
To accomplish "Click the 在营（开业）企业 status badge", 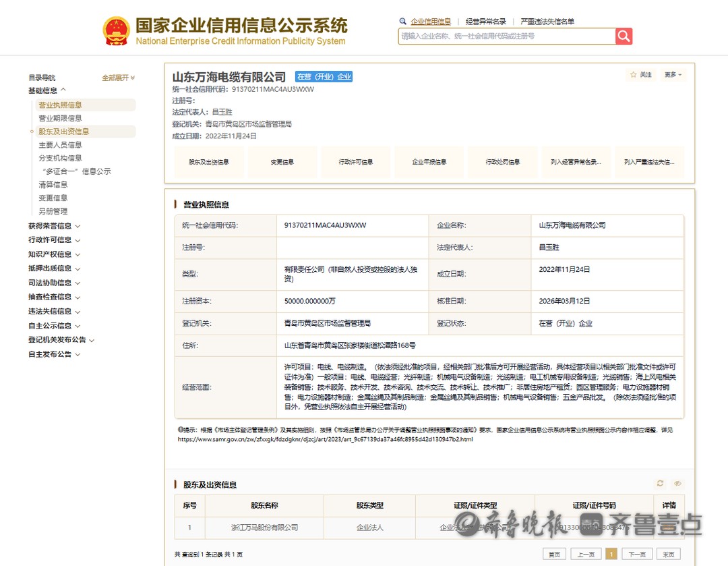I will [x=324, y=77].
